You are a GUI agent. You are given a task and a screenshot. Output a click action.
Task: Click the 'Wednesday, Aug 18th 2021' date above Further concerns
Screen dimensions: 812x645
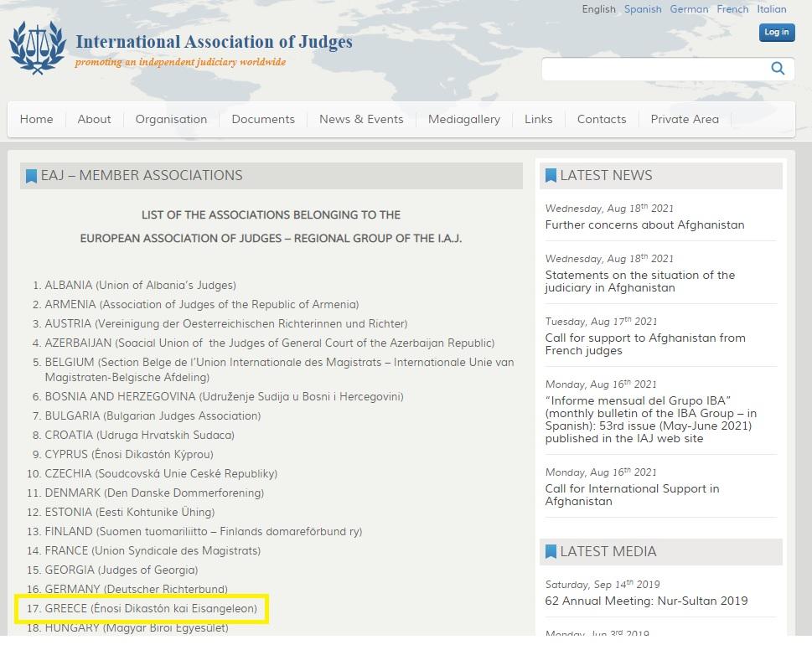point(609,208)
